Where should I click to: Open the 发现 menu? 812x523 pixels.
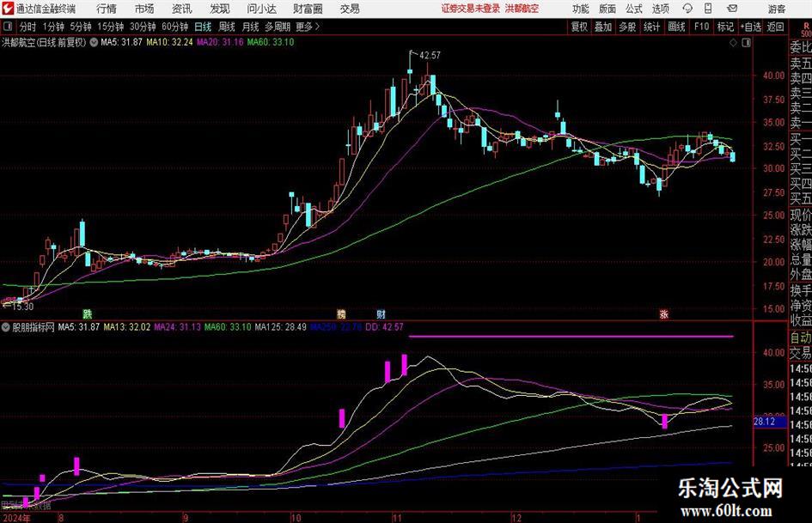click(x=220, y=9)
